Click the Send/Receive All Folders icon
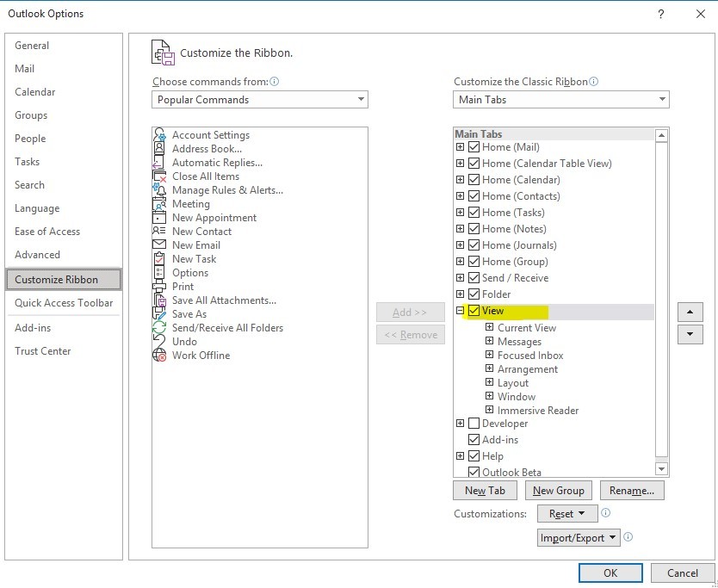The width and height of the screenshot is (718, 588). [159, 327]
